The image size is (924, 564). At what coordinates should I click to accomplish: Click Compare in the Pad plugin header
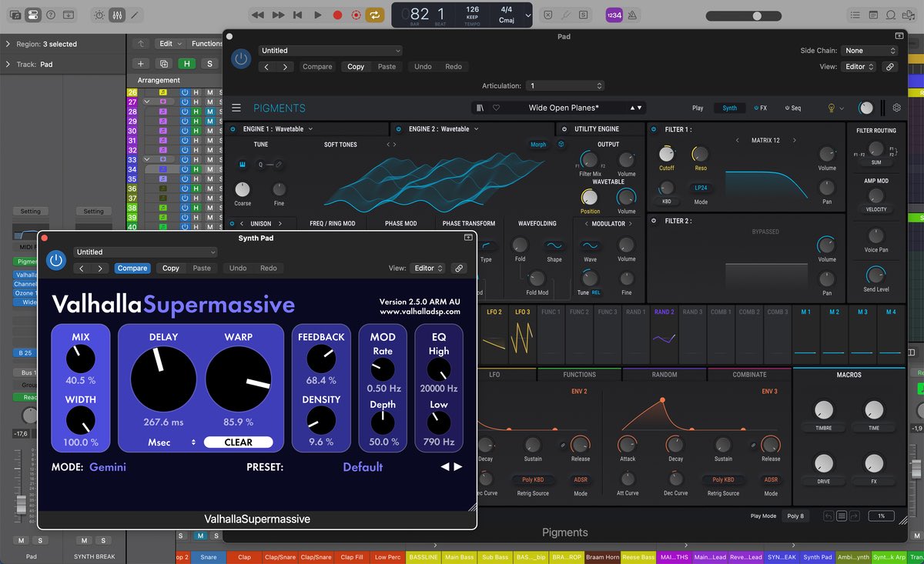tap(317, 67)
